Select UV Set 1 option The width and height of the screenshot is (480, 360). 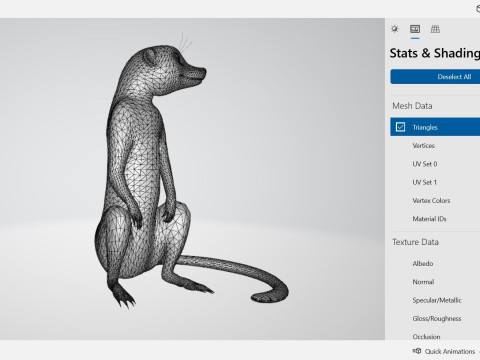pos(424,182)
